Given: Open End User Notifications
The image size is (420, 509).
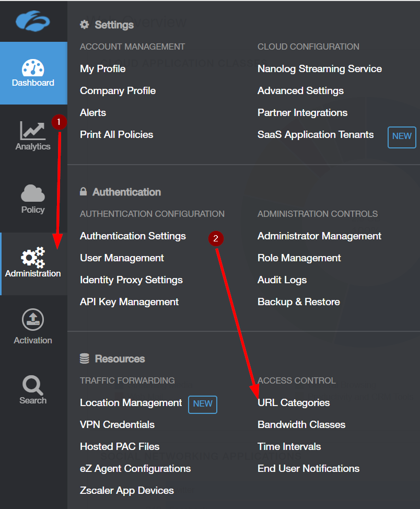Looking at the screenshot, I should [308, 469].
